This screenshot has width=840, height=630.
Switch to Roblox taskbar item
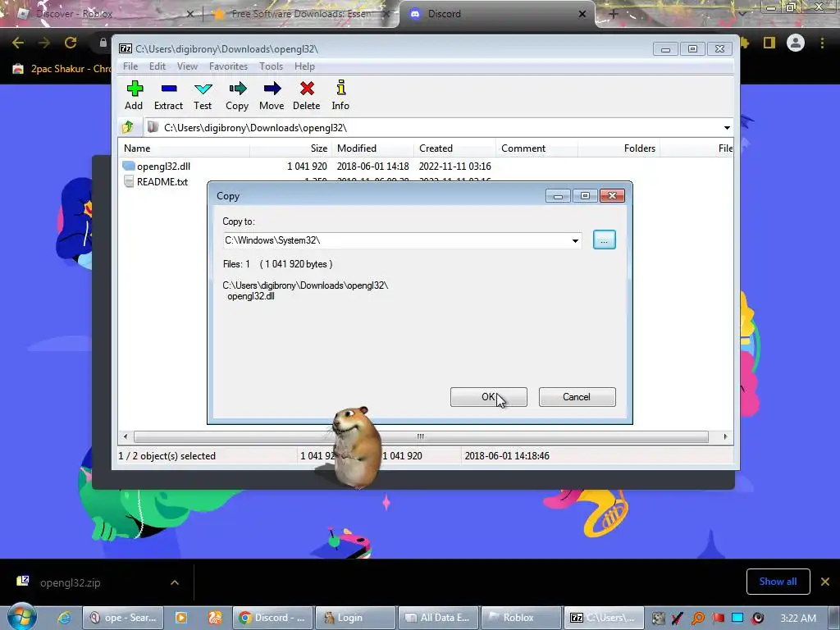pos(521,618)
